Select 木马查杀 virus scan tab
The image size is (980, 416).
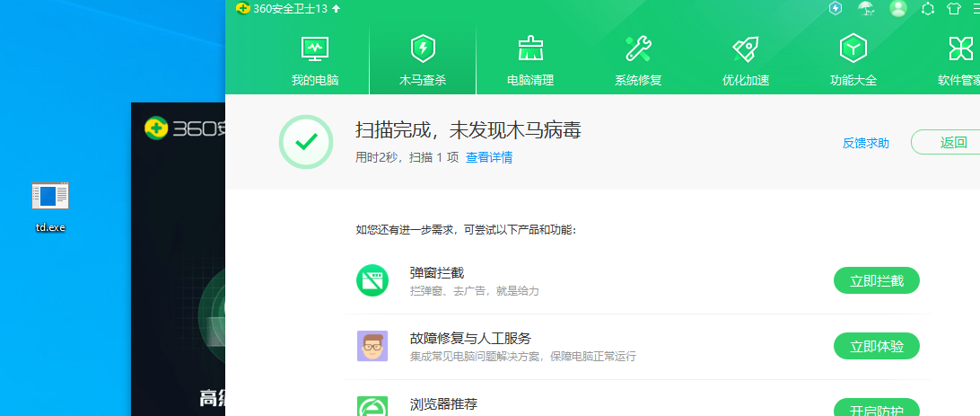pos(423,61)
